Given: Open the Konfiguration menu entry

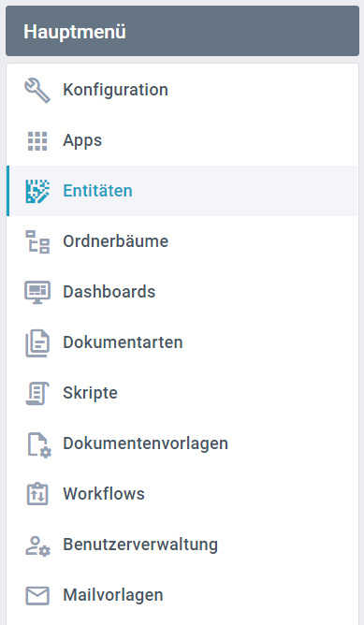Looking at the screenshot, I should (x=182, y=90).
